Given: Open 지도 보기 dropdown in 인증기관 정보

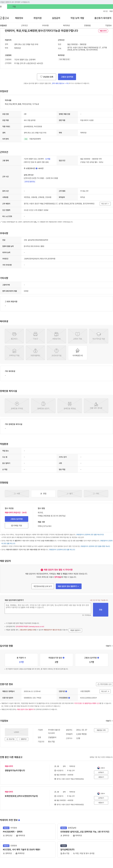Looking at the screenshot, I should [x=105, y=691].
